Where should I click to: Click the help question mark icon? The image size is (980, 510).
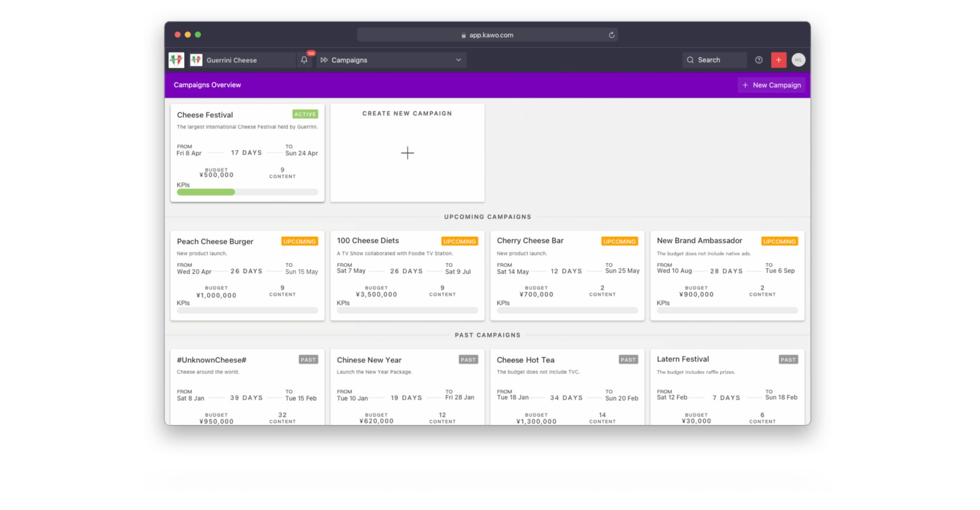pyautogui.click(x=759, y=60)
